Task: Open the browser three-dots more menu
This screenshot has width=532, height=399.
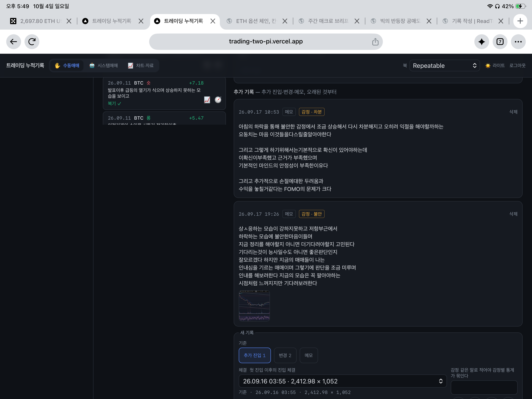Action: (518, 42)
